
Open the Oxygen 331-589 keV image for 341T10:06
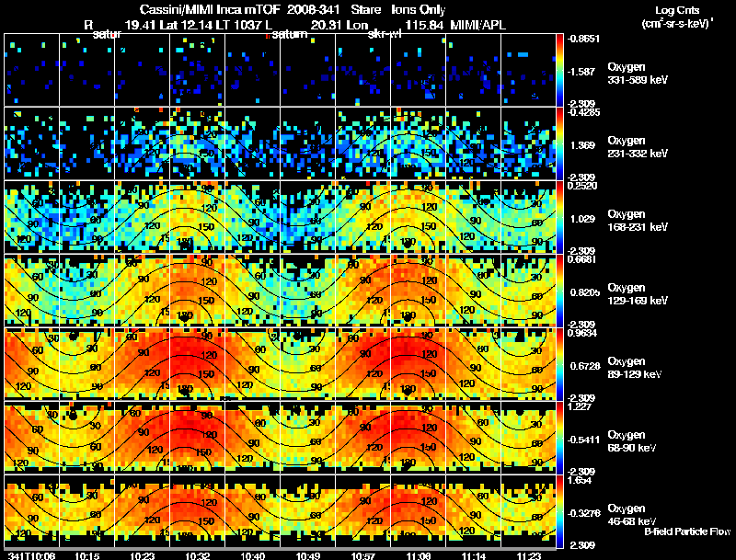32,70
